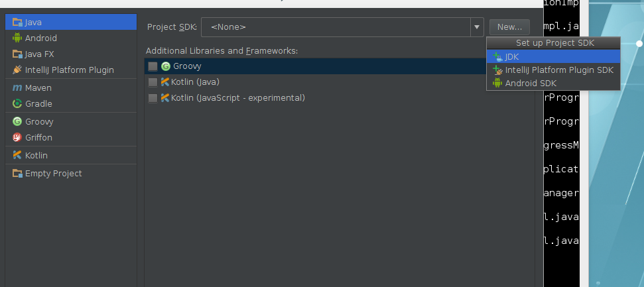
Task: Click the Java project type icon
Action: [17, 22]
